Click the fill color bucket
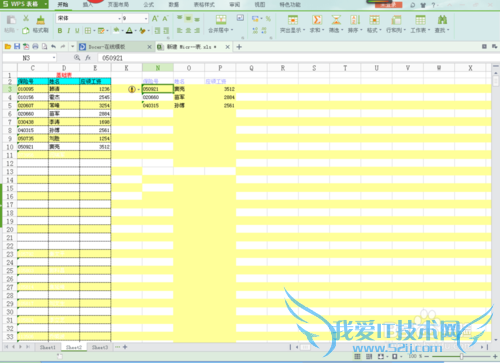 pos(116,30)
